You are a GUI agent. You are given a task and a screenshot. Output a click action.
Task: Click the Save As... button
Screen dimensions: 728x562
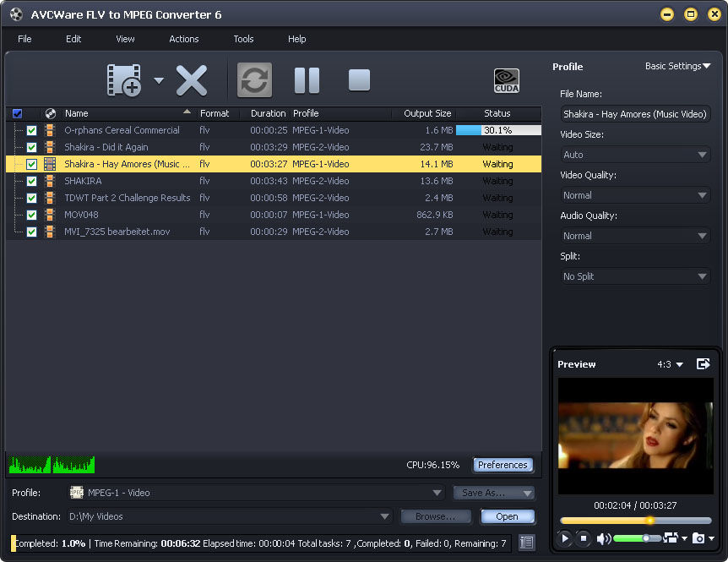(x=493, y=493)
